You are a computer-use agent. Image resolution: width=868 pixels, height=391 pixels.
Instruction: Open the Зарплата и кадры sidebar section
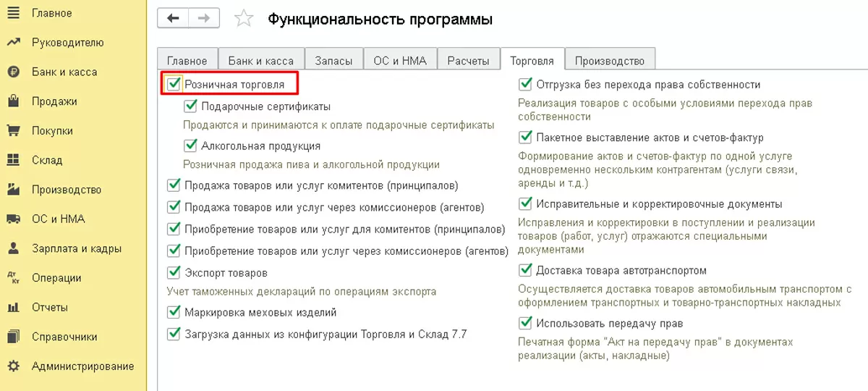tap(77, 248)
